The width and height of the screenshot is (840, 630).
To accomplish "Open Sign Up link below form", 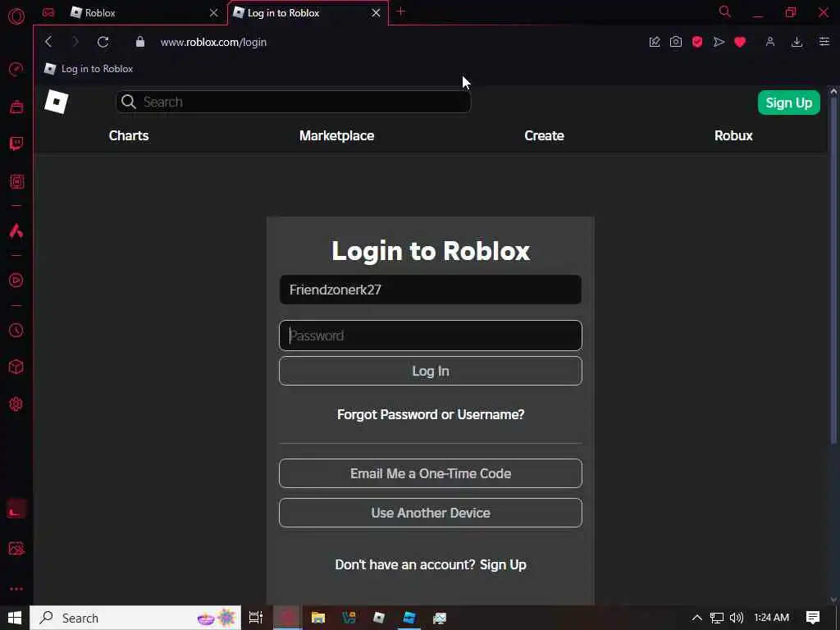I will tap(503, 564).
